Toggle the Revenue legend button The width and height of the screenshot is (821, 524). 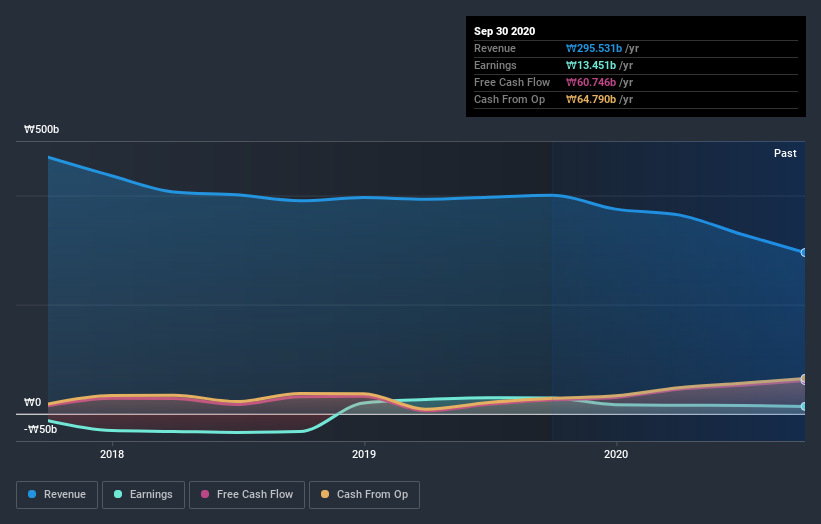click(x=57, y=495)
